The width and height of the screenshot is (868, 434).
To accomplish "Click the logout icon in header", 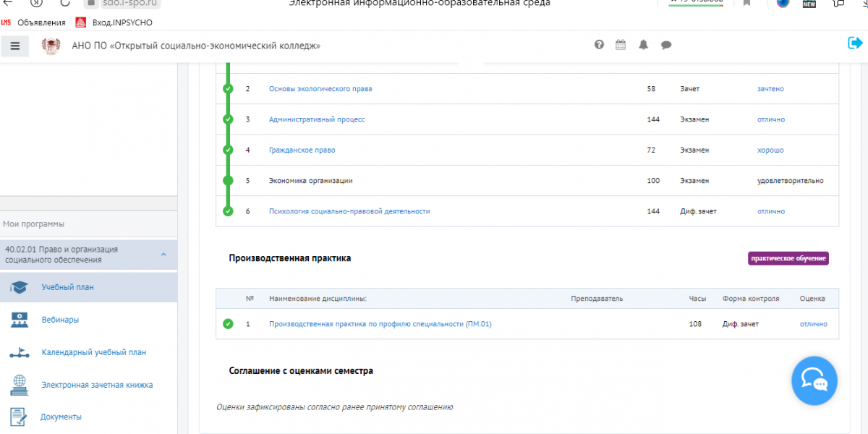I will point(854,43).
